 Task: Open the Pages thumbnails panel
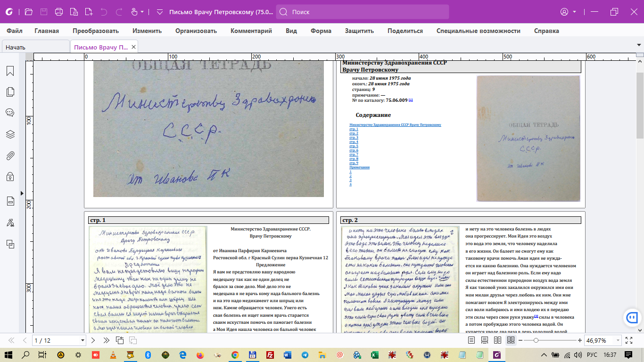tap(10, 92)
